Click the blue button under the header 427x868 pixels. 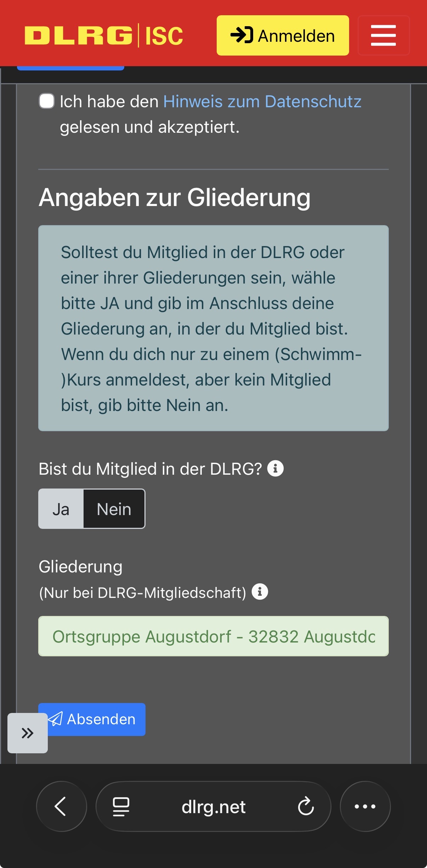click(71, 68)
